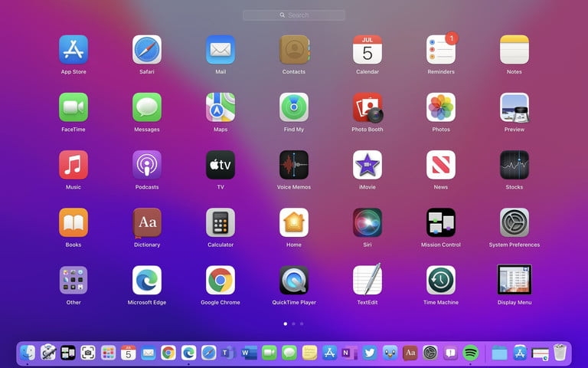The height and width of the screenshot is (368, 588).
Task: Open the Other folder in Launchpad
Action: (73, 280)
